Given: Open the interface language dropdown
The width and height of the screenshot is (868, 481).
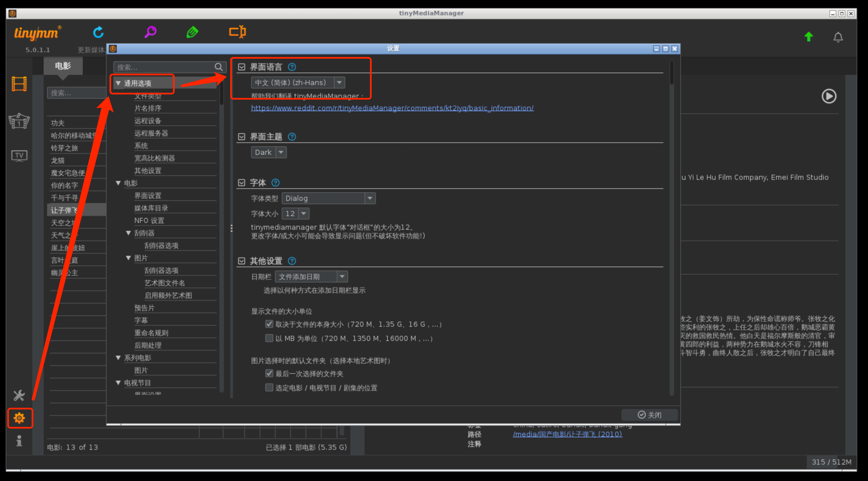Looking at the screenshot, I should pos(339,83).
